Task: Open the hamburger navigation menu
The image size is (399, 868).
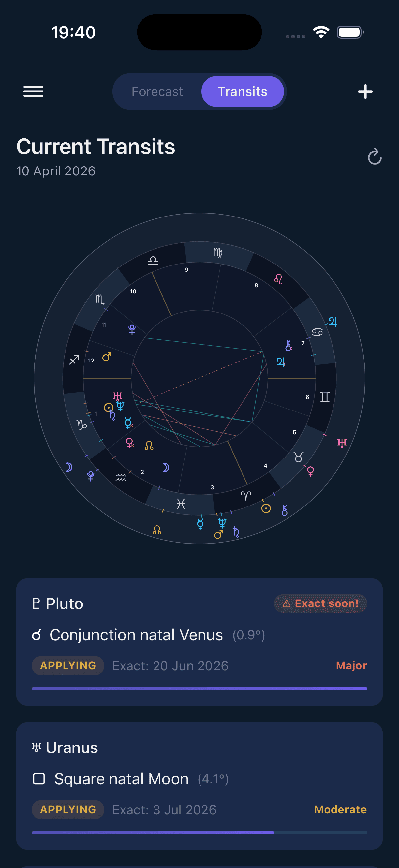Action: click(33, 91)
